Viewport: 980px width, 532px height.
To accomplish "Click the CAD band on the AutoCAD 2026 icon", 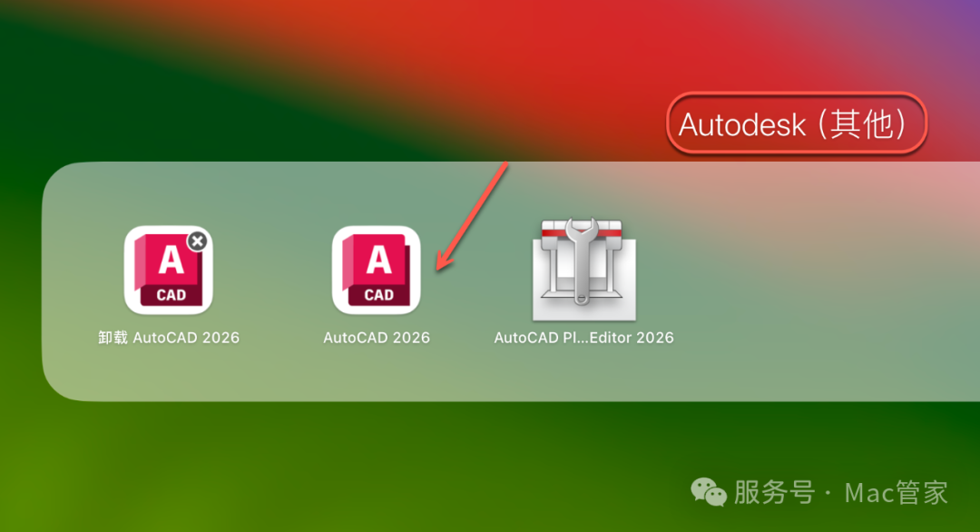I will coord(378,294).
